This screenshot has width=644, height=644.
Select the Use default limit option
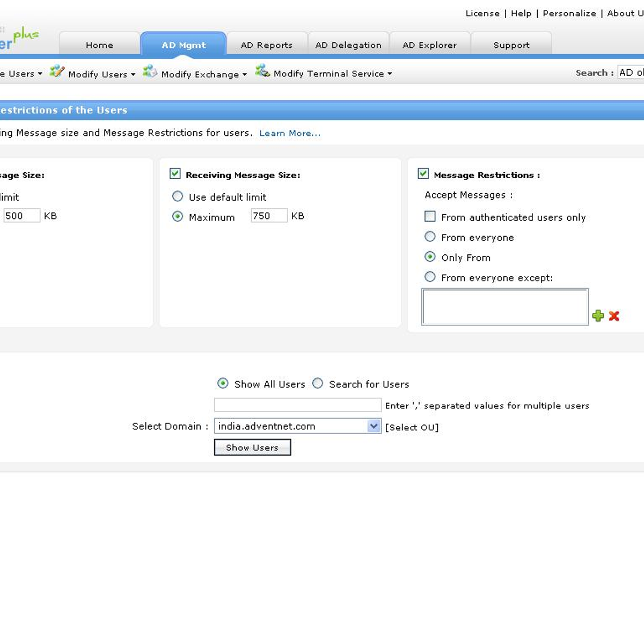(x=178, y=196)
